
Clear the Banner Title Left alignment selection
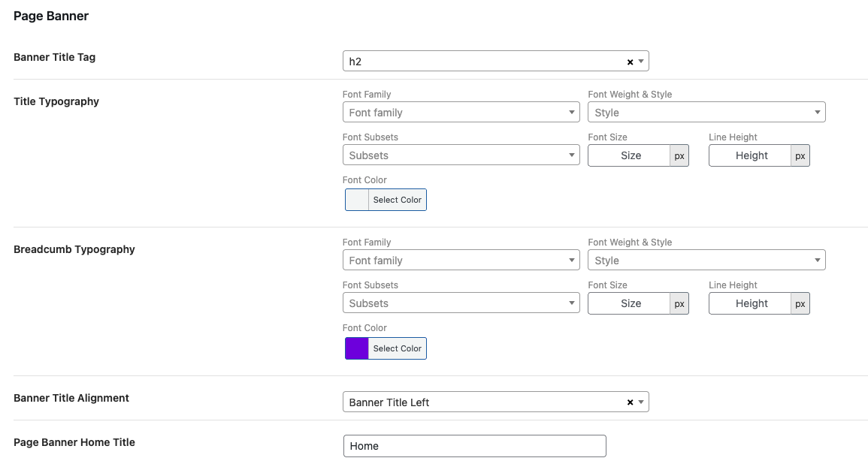(630, 402)
